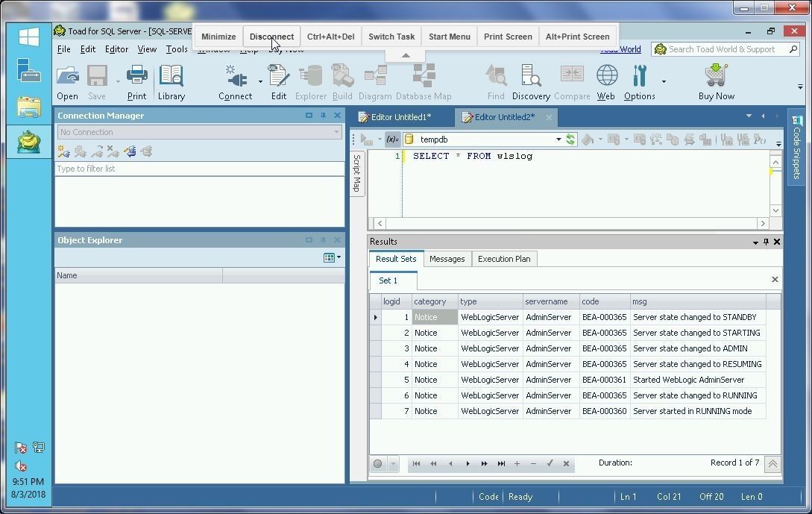Pin the Connection Manager panel
Viewport: 812px width, 514px height.
pos(323,116)
